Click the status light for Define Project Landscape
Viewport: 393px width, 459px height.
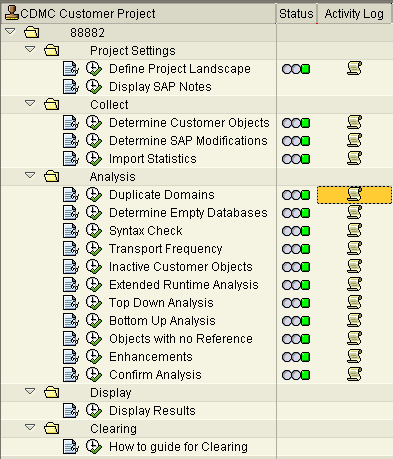tap(296, 69)
